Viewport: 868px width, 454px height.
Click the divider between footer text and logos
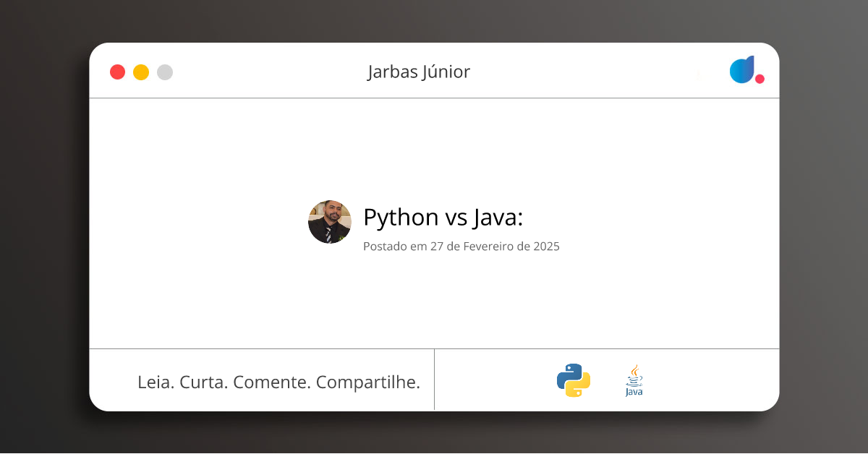tap(435, 380)
